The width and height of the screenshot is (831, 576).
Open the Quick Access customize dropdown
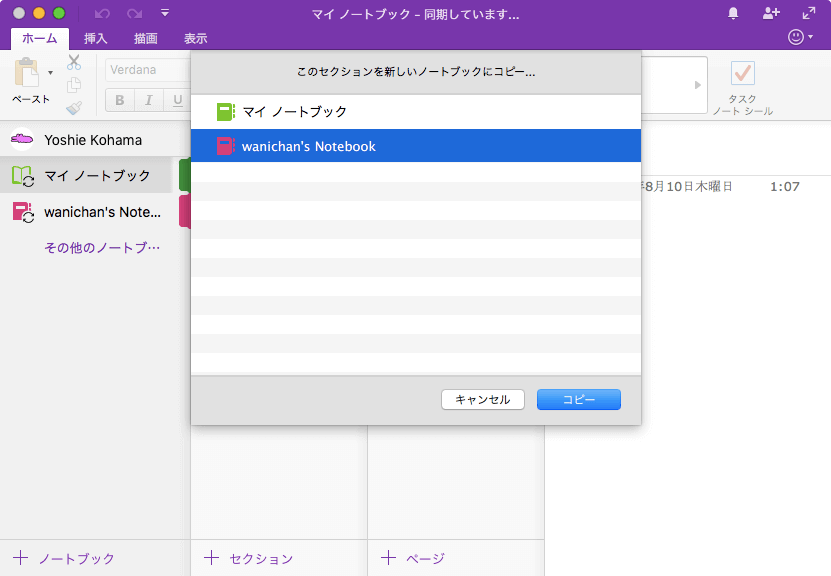point(165,13)
